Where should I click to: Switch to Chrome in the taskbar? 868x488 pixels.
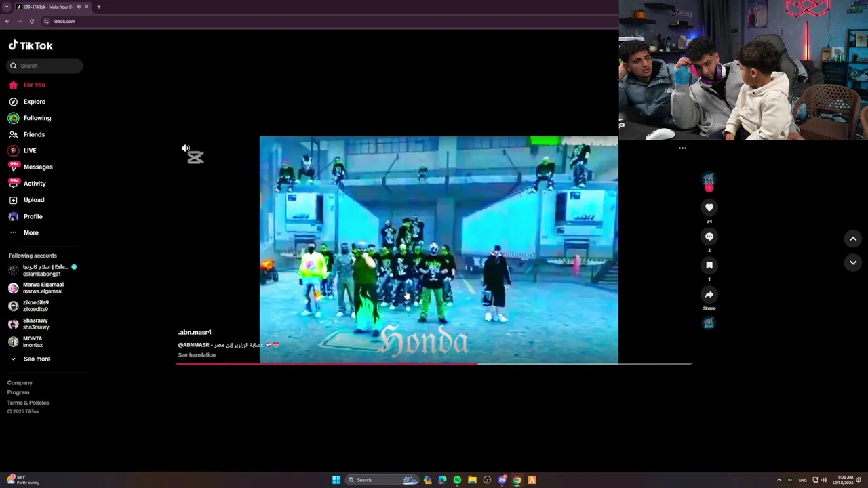517,480
